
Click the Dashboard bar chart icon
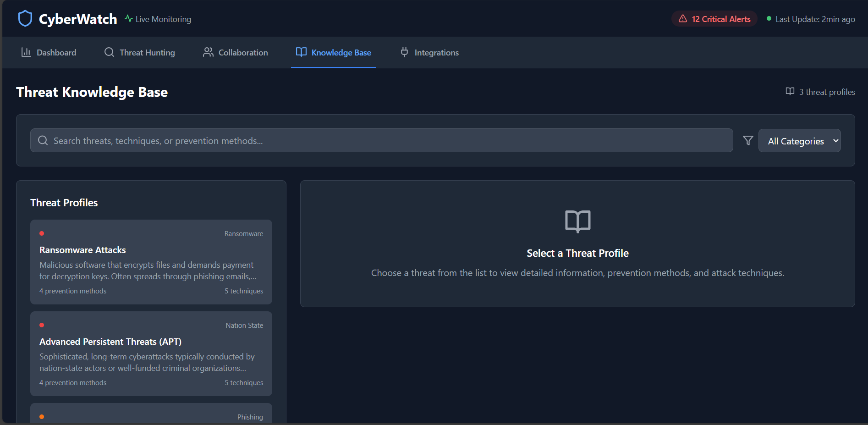click(26, 52)
